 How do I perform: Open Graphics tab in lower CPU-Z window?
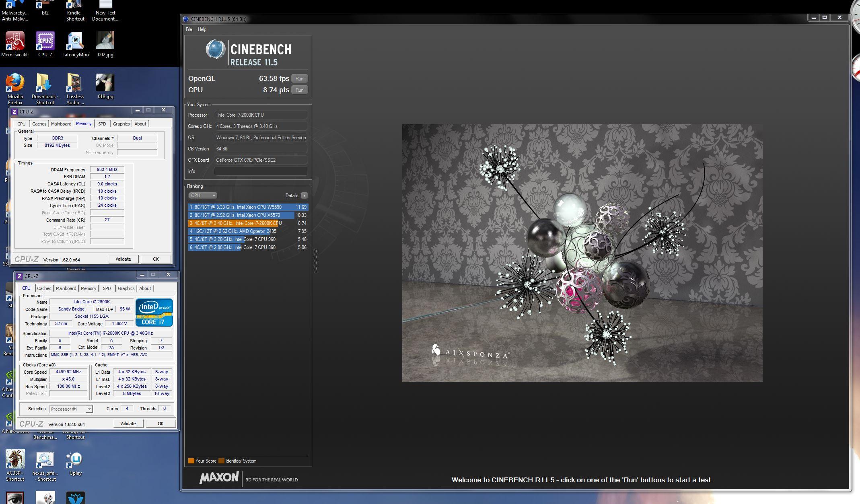click(x=126, y=288)
